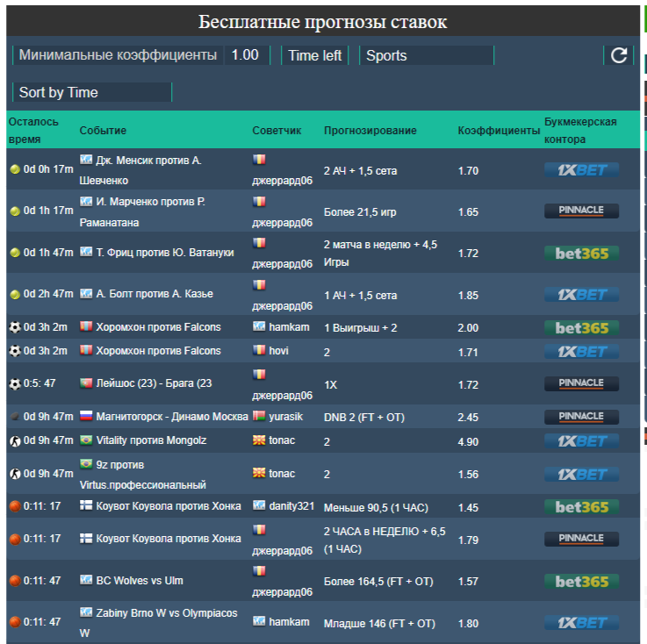Image resolution: width=647 pixels, height=644 pixels.
Task: Click the Бесплатные прогнозы ставок title
Action: [322, 21]
